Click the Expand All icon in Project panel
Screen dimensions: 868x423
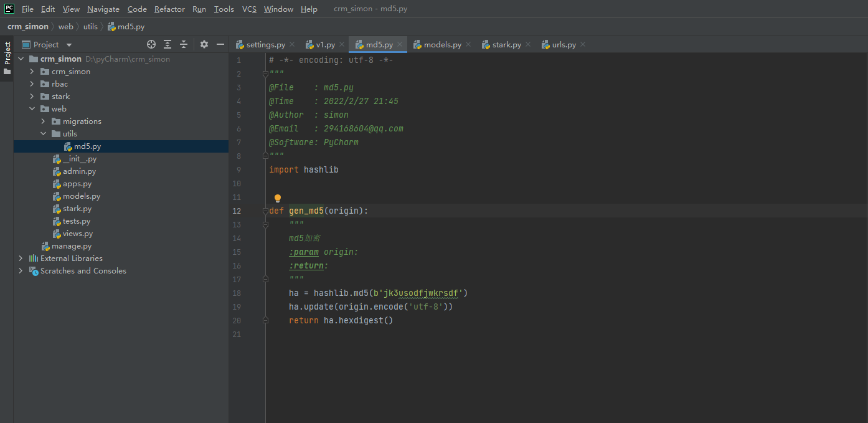pyautogui.click(x=167, y=44)
